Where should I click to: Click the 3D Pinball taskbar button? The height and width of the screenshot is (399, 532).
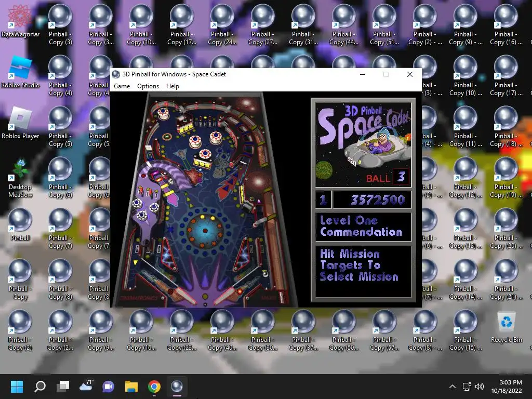click(177, 387)
